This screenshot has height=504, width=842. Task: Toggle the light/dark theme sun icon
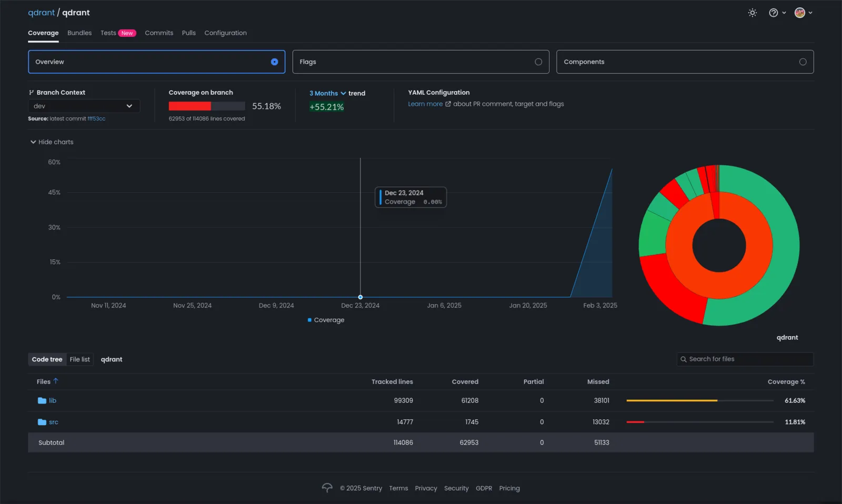point(753,13)
